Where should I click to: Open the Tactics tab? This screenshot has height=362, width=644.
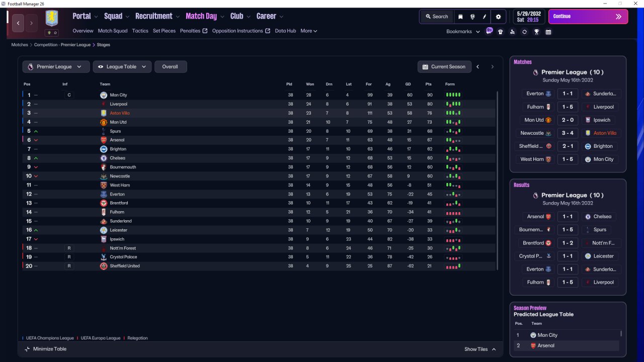pyautogui.click(x=140, y=31)
